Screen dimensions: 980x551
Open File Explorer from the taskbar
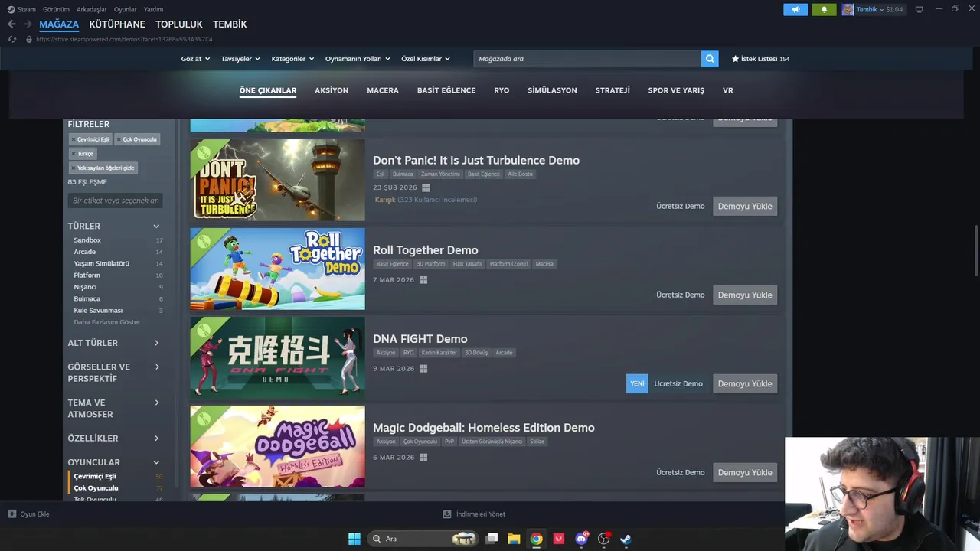point(514,539)
